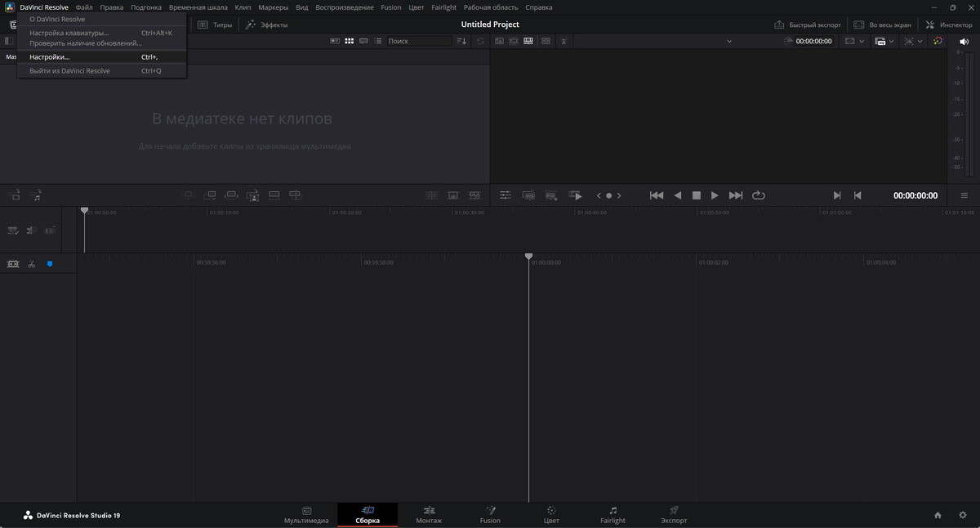The width and height of the screenshot is (980, 528).
Task: Select source clip viewer mode
Action: click(499, 41)
